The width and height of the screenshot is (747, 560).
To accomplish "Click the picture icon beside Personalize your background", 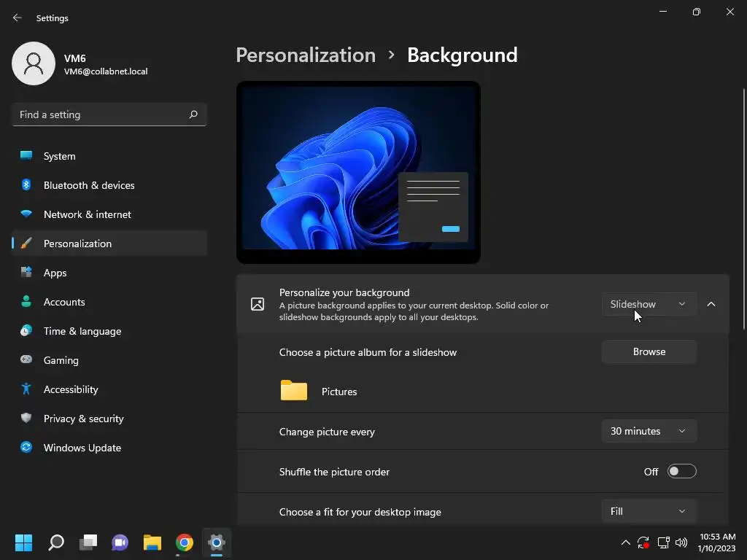I will (258, 304).
